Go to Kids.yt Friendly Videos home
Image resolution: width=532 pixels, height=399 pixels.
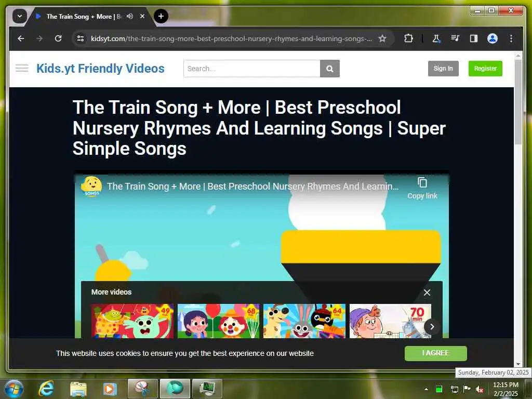pos(100,68)
